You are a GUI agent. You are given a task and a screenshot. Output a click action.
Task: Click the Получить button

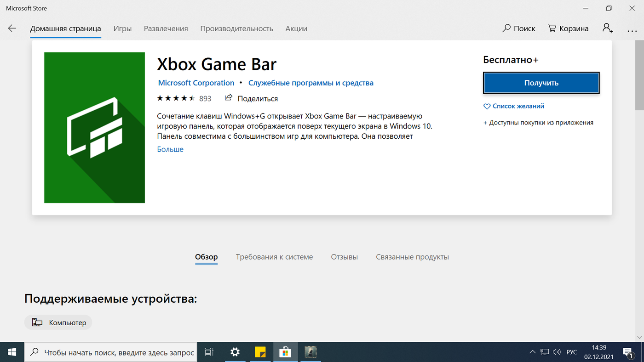tap(541, 83)
